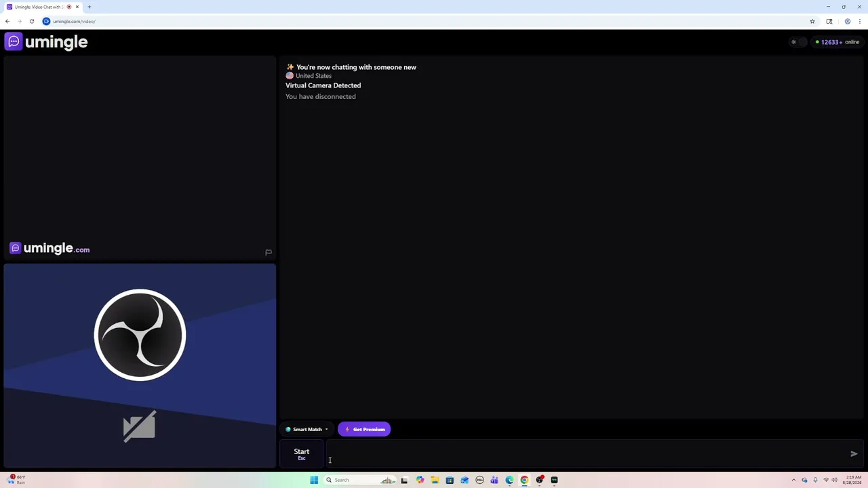The width and height of the screenshot is (868, 488).
Task: Click the address bar URL umingle.com/video/
Action: (74, 21)
